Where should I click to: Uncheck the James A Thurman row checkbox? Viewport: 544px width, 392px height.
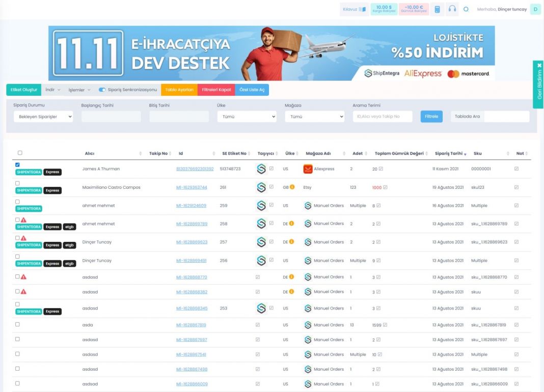(x=17, y=164)
